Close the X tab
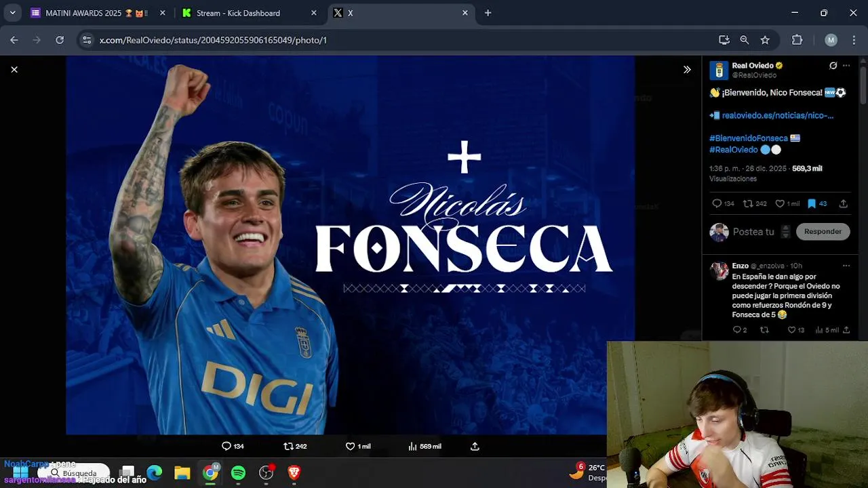Viewport: 868px width, 488px height. point(465,13)
